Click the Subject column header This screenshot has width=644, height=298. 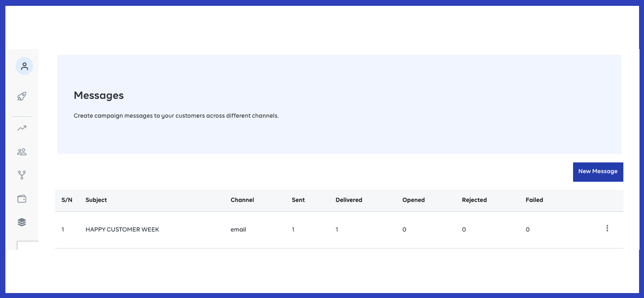point(96,200)
